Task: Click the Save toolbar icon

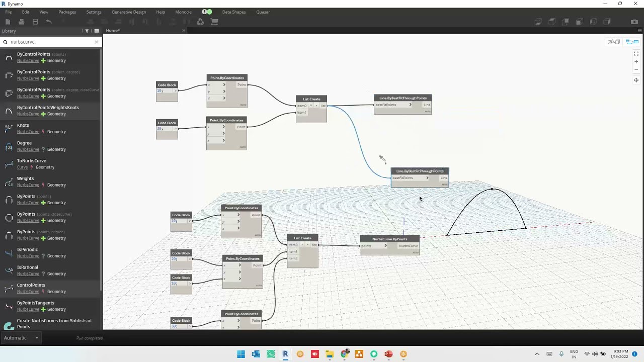Action: (x=35, y=22)
